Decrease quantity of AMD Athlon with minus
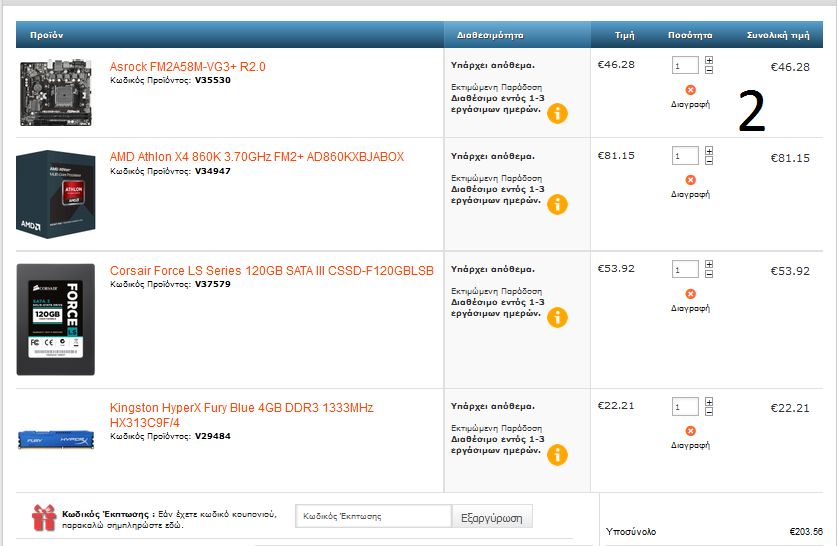 click(x=709, y=160)
